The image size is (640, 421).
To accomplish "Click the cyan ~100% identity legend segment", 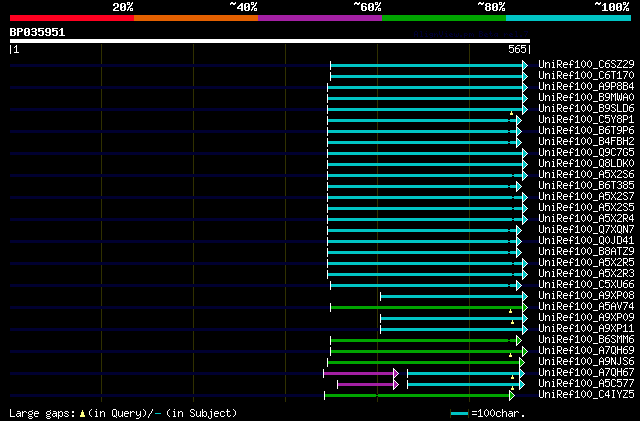I will click(569, 18).
